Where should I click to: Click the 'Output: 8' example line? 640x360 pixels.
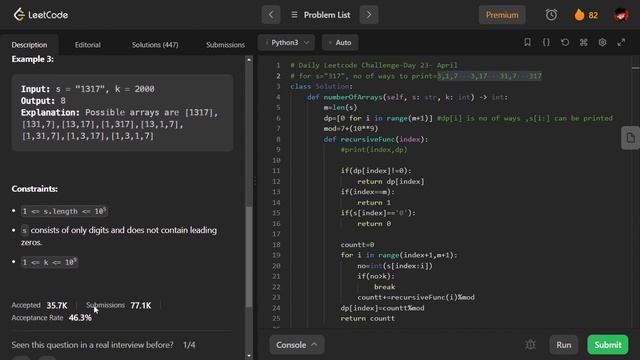pos(43,101)
